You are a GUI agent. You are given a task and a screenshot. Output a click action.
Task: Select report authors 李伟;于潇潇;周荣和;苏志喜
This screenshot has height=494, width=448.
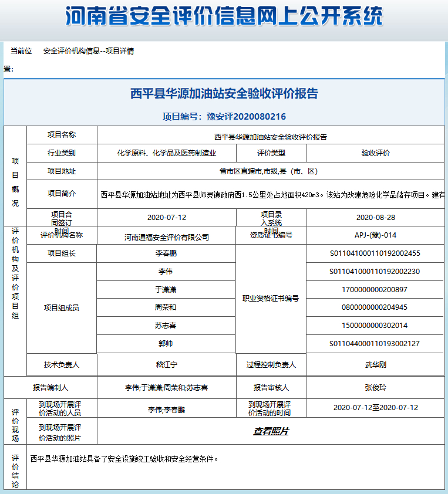click(x=167, y=387)
